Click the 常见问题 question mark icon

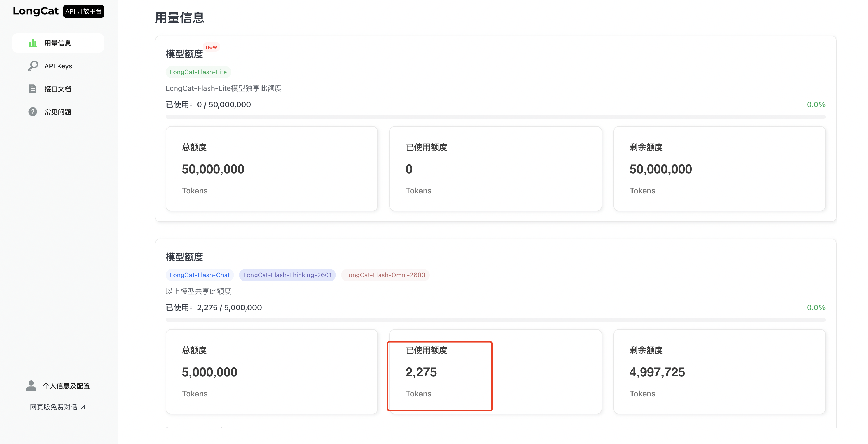point(33,112)
